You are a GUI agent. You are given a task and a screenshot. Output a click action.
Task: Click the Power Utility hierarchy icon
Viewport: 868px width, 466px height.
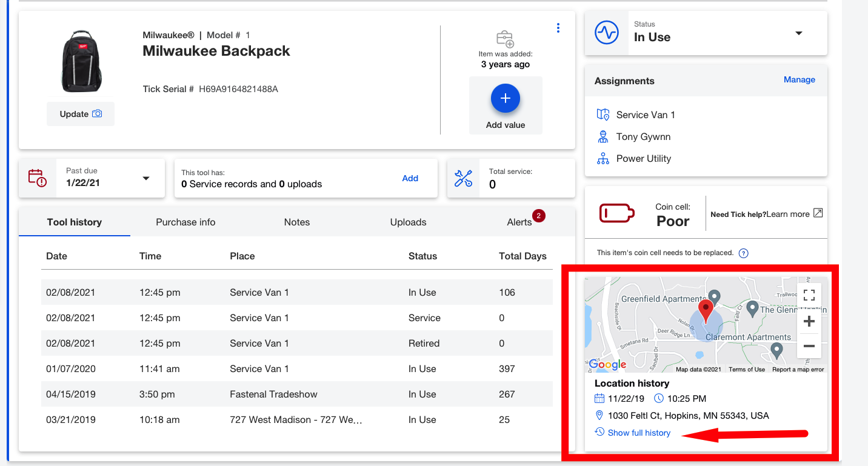click(x=603, y=158)
